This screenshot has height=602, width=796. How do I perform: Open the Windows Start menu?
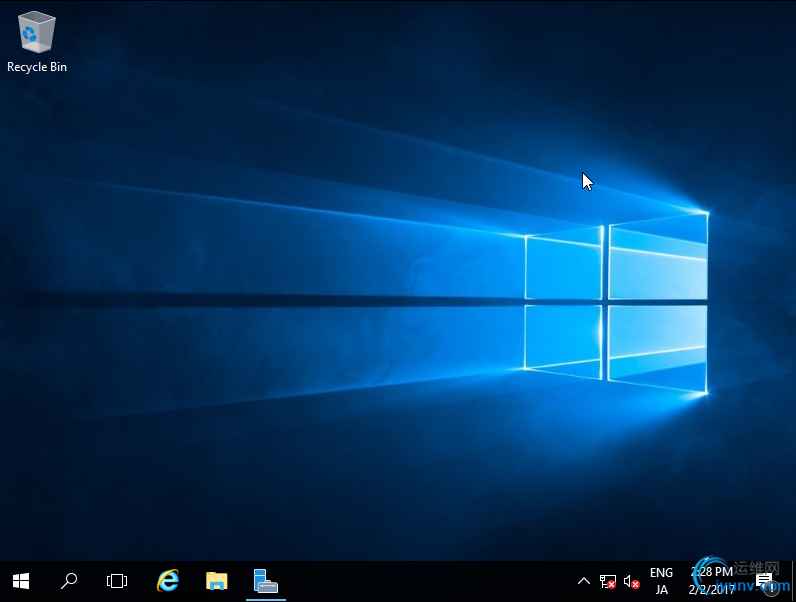pyautogui.click(x=21, y=581)
